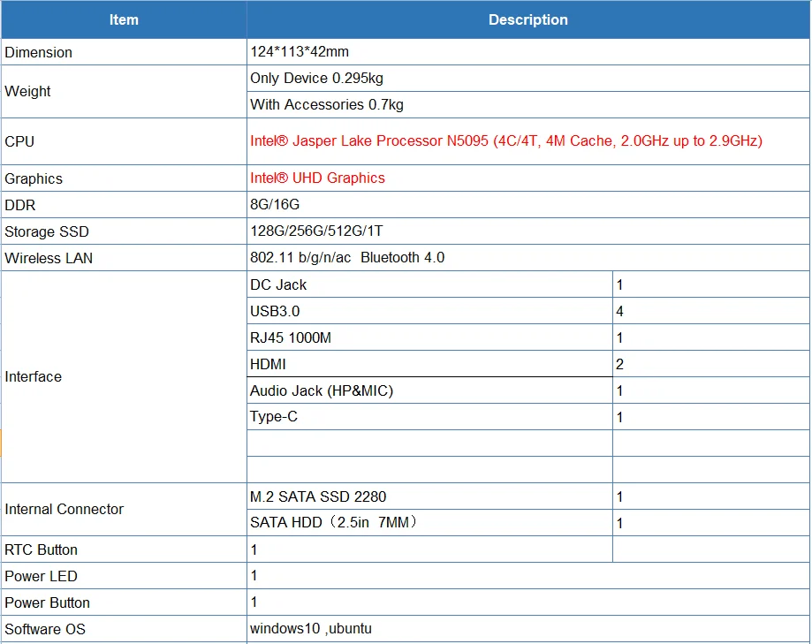Click the 'Weight' row label
The height and width of the screenshot is (644, 812).
click(27, 91)
